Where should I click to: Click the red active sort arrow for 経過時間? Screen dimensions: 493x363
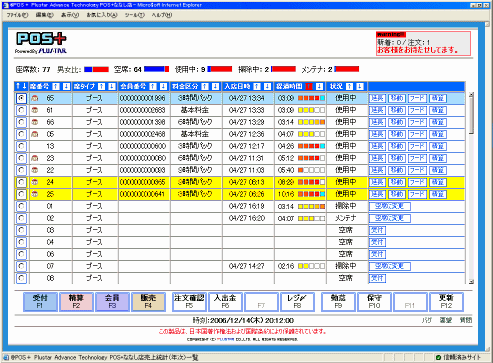tap(309, 87)
